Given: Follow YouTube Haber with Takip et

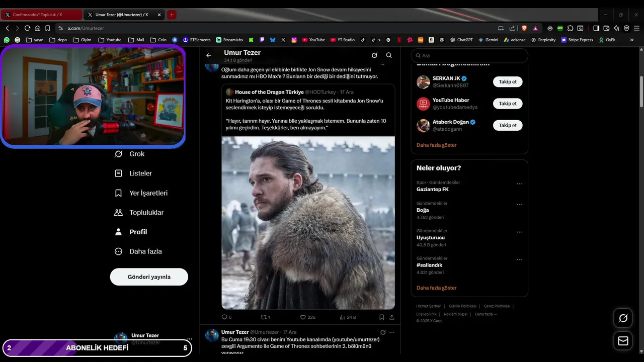Looking at the screenshot, I should 508,104.
